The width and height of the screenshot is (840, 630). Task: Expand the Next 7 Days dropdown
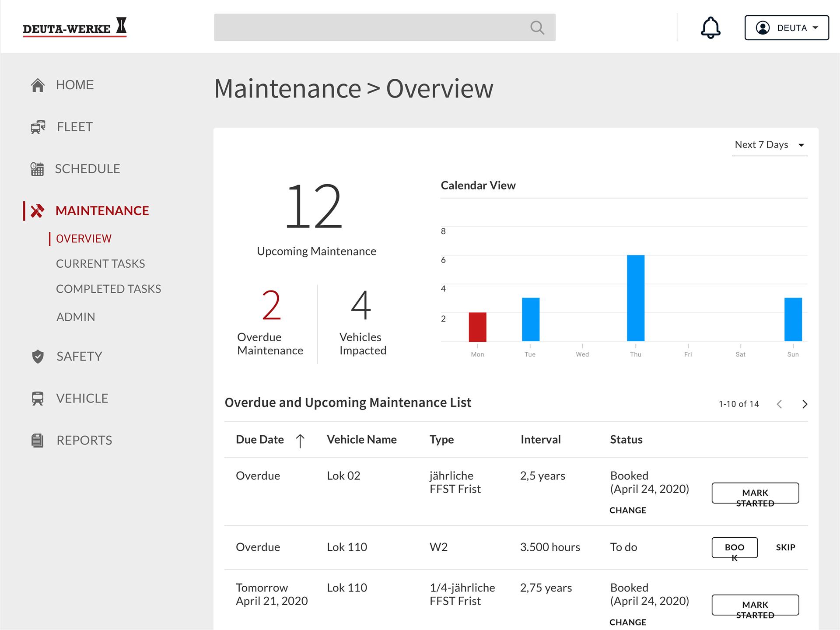click(770, 145)
